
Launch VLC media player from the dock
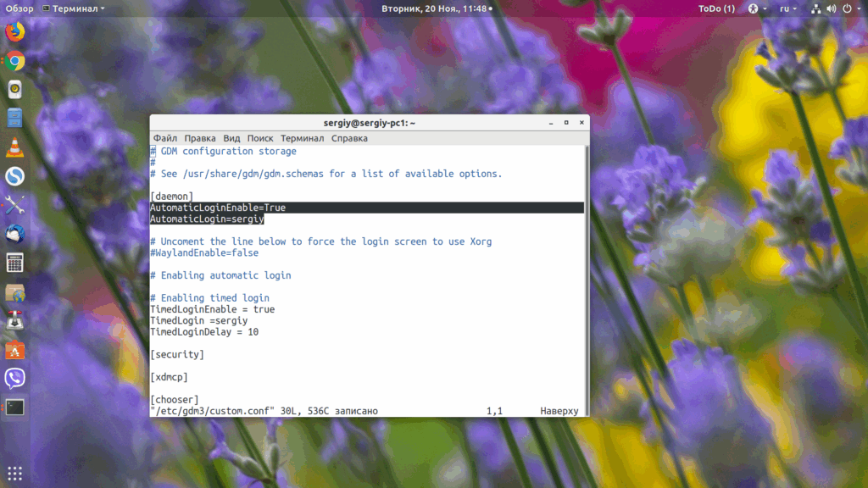[x=15, y=147]
